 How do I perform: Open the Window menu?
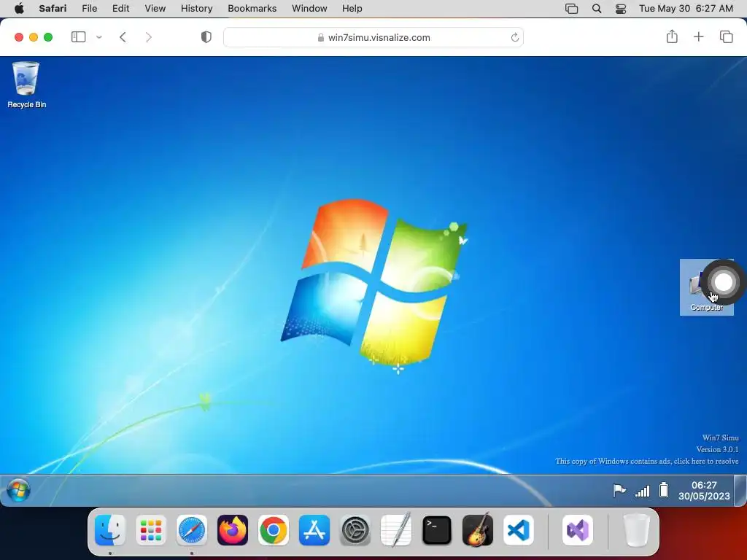(x=309, y=8)
